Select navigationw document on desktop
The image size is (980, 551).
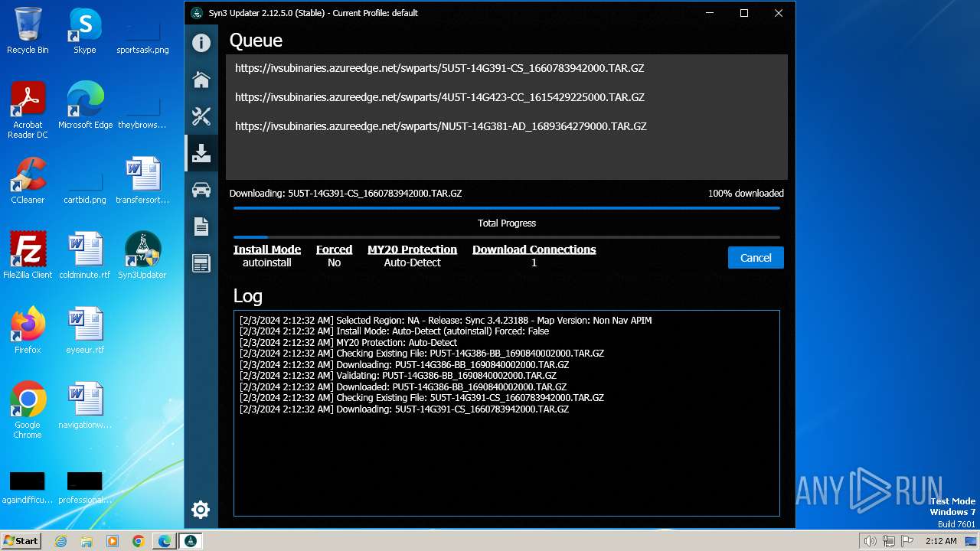(x=85, y=406)
